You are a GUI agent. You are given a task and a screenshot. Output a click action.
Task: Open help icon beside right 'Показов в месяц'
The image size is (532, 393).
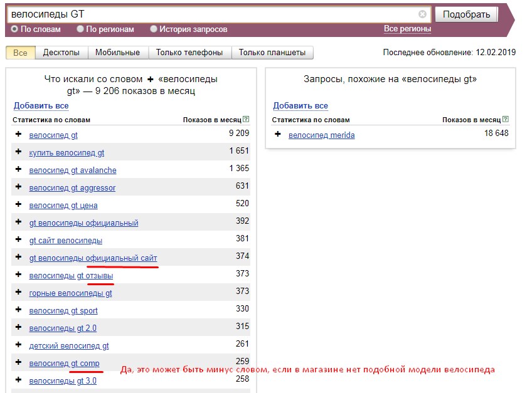[x=506, y=119]
